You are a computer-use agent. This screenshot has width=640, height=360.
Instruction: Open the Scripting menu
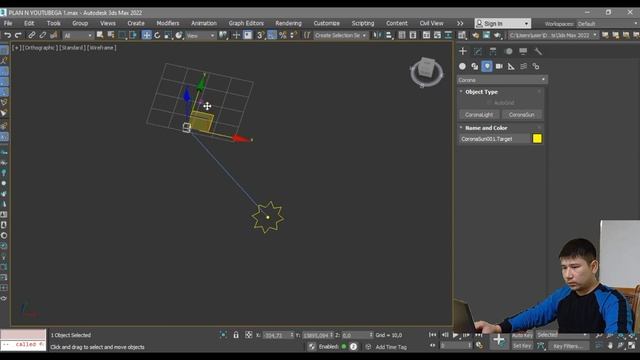pos(363,23)
